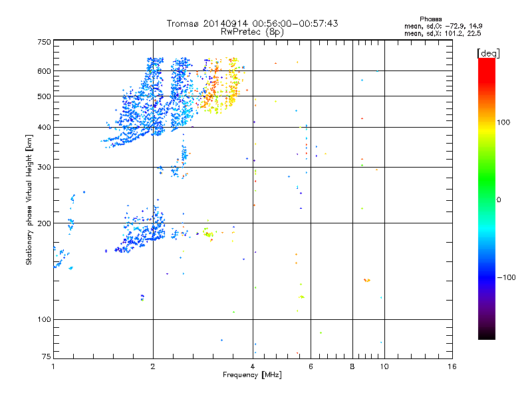
Task: Click the x-axis '8' tick label
Action: coord(352,366)
